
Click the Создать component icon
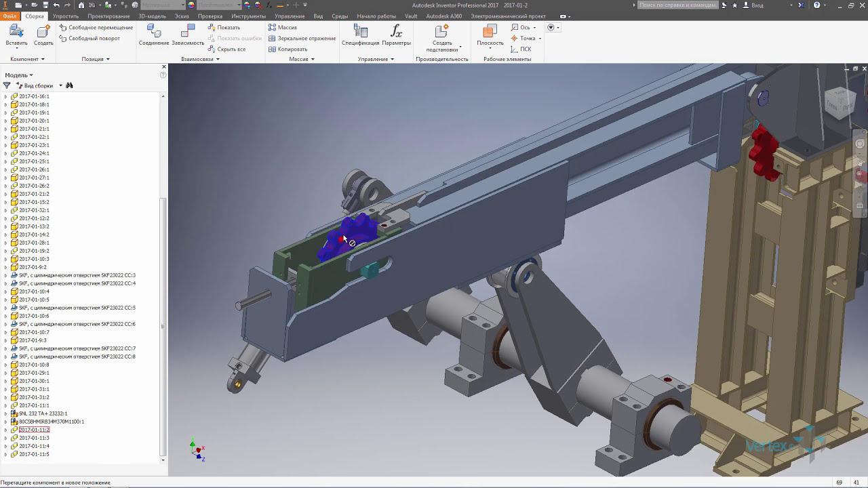pos(43,32)
